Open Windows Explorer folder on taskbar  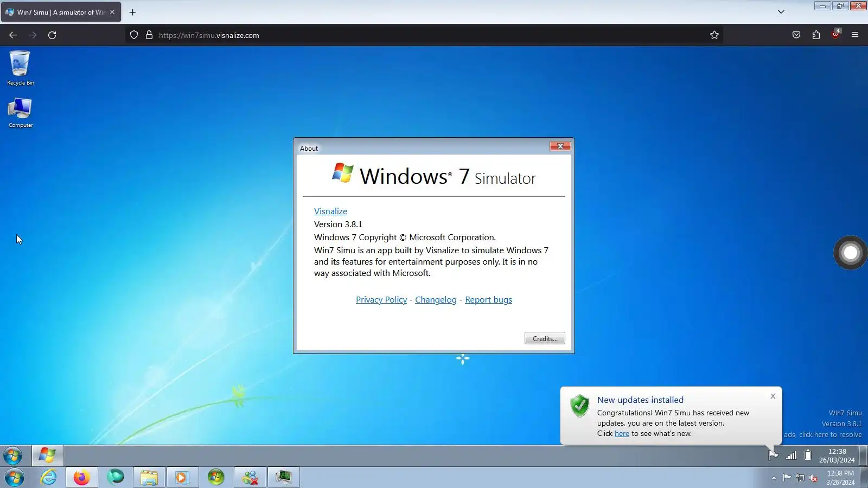click(149, 478)
